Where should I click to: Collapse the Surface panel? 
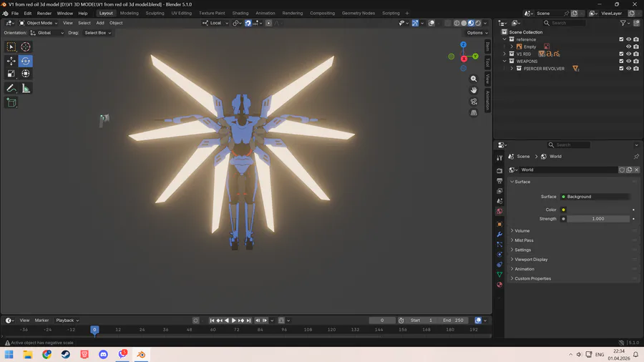tap(522, 182)
